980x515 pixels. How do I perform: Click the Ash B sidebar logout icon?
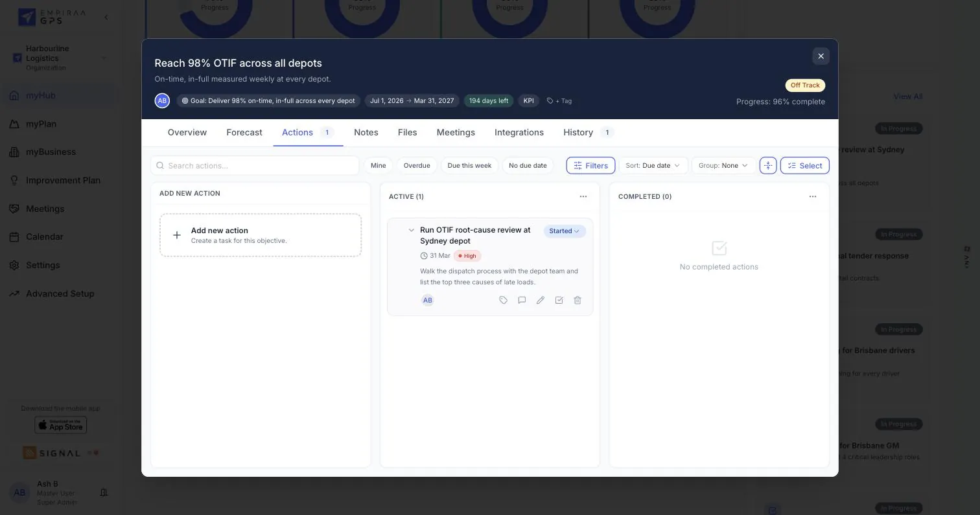click(104, 493)
